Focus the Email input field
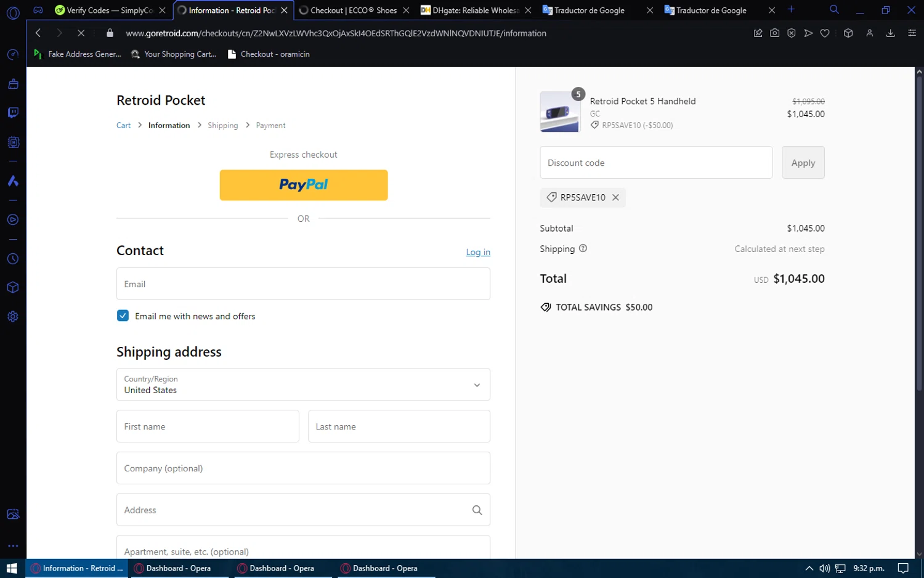The height and width of the screenshot is (578, 924). 303,284
